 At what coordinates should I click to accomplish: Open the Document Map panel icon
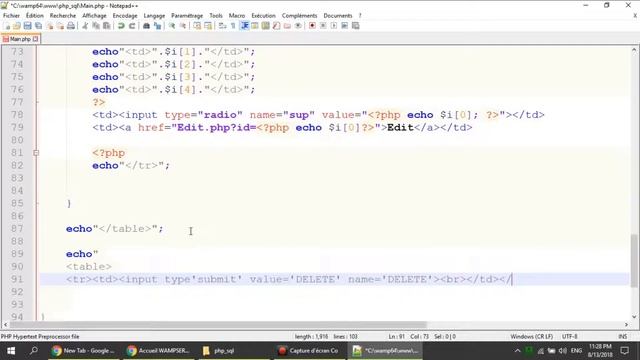(265, 26)
